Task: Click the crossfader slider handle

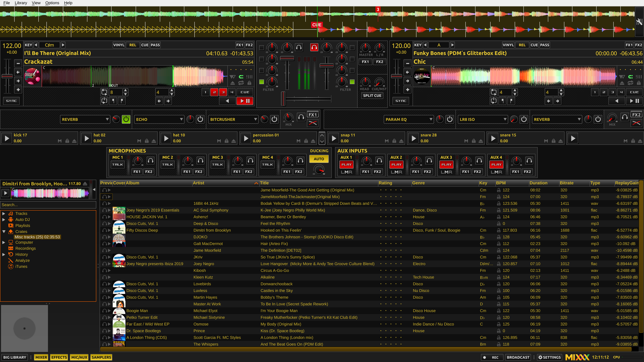Action: pos(283,98)
